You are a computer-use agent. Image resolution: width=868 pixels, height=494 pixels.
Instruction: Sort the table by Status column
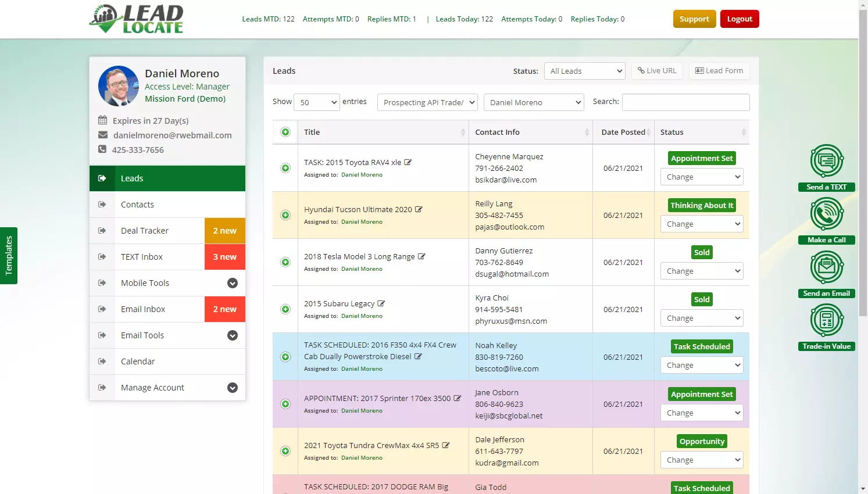[702, 132]
